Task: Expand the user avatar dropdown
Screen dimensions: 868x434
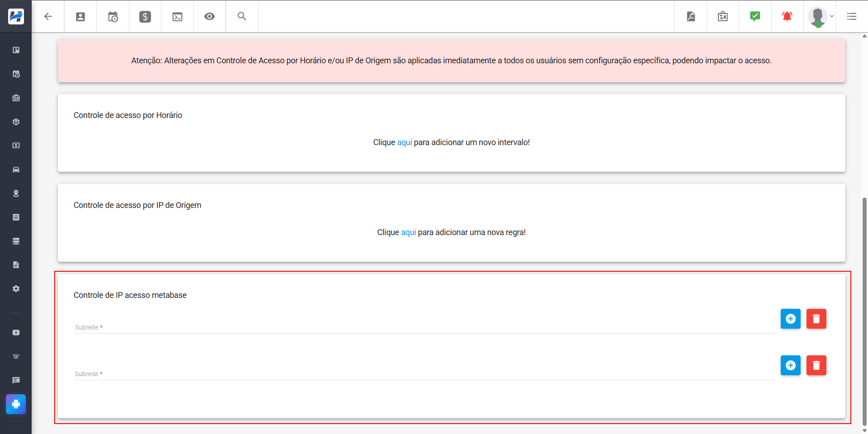Action: 821,17
